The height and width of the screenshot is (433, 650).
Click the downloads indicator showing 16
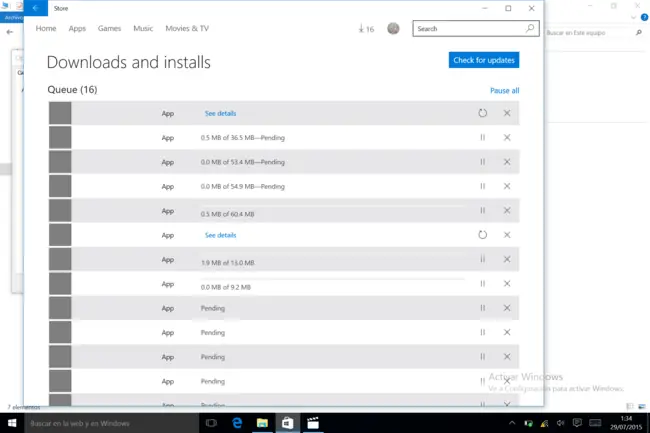pyautogui.click(x=366, y=29)
